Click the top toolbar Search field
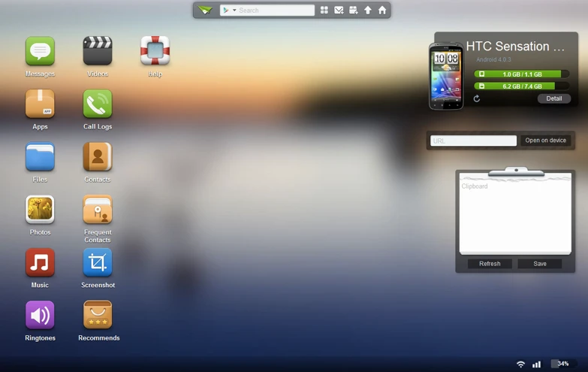The height and width of the screenshot is (372, 588). point(274,11)
